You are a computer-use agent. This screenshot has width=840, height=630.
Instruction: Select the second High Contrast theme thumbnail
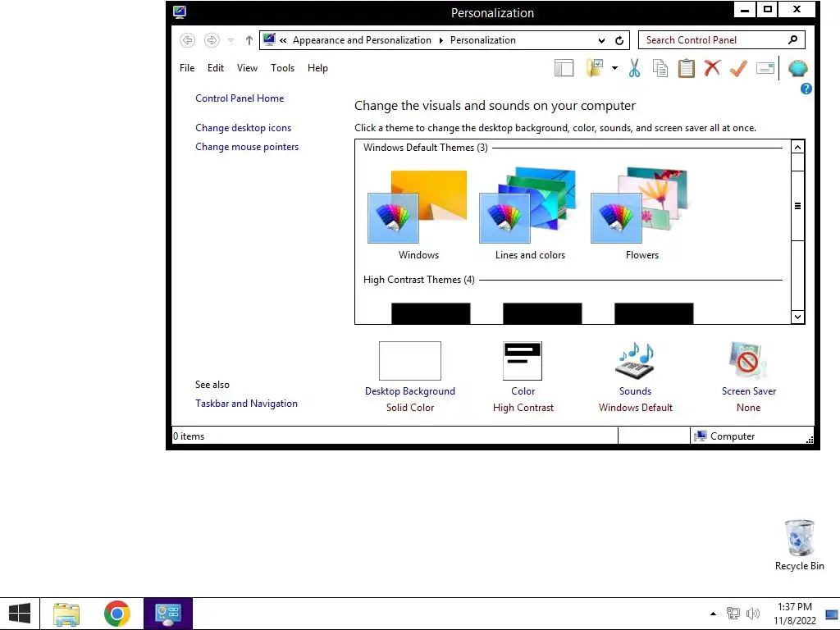pos(542,313)
